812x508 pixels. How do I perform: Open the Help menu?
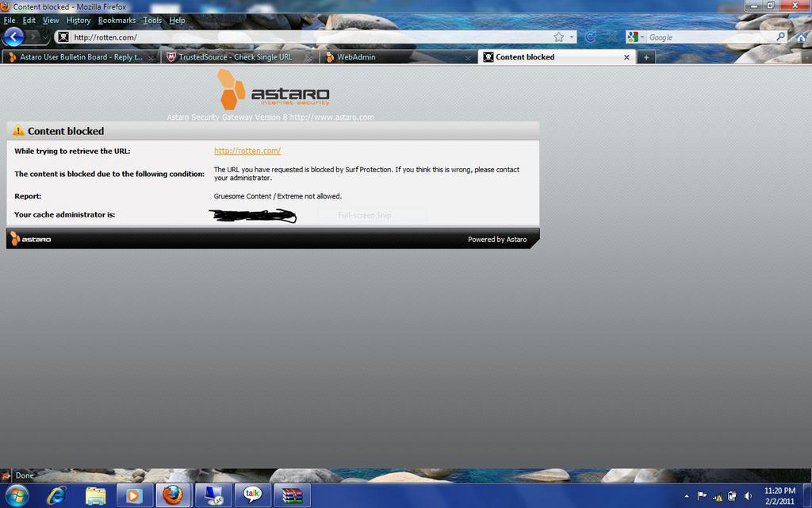[177, 20]
